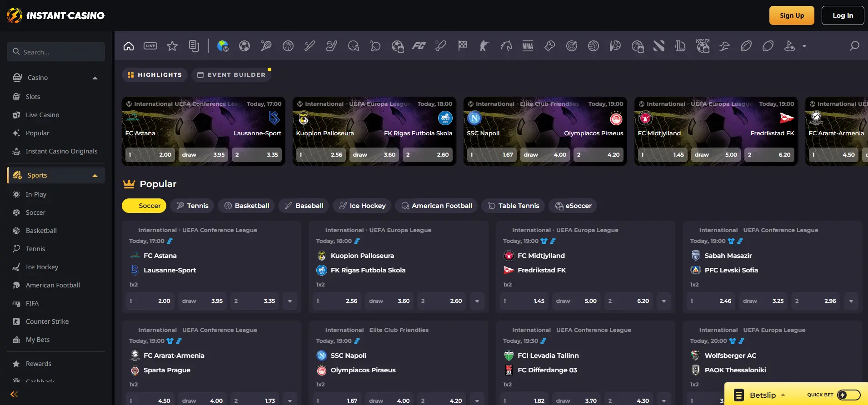Screen dimensions: 868x405
Task: Select the FC sport icon
Action: (419, 46)
